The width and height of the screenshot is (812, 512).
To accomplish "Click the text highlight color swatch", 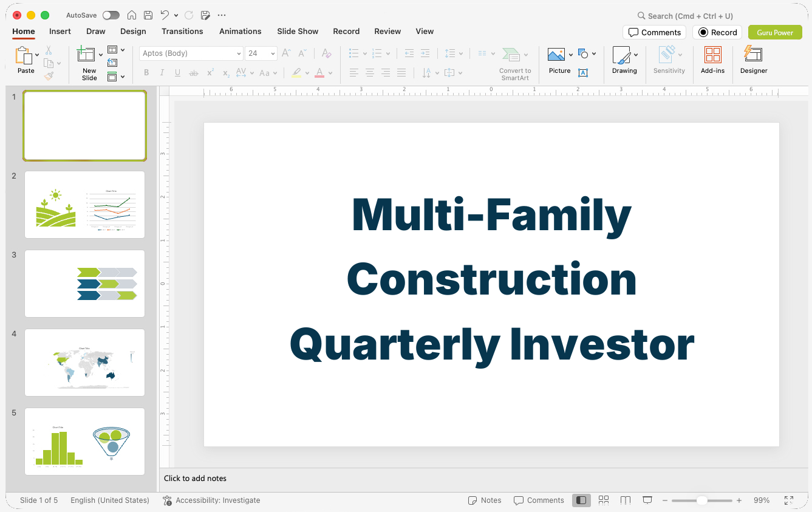I will [x=296, y=73].
